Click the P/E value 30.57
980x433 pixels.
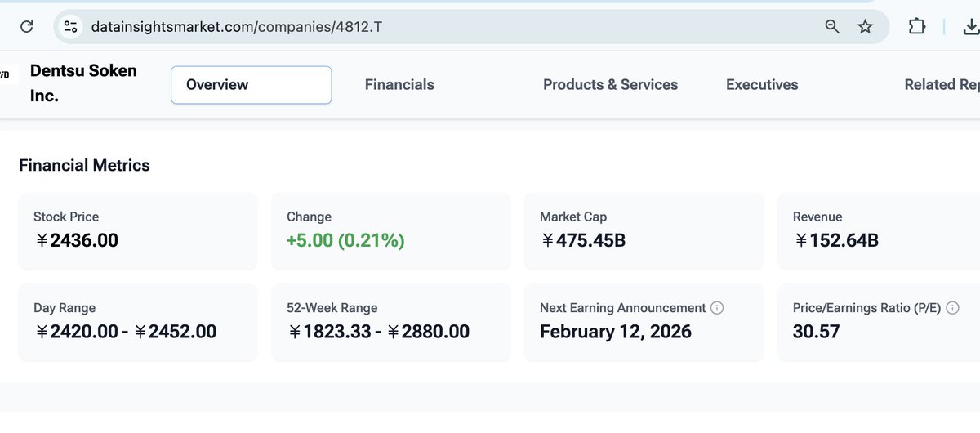816,332
